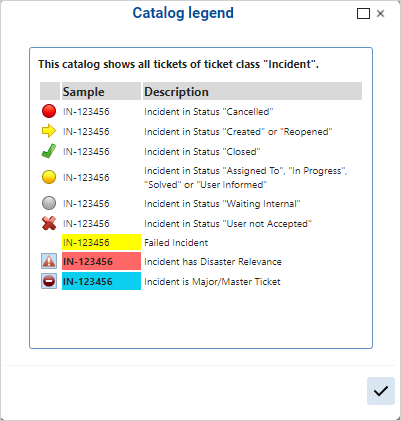Click the 'Catalog legend' dialog title
The width and height of the screenshot is (401, 421).
point(183,13)
